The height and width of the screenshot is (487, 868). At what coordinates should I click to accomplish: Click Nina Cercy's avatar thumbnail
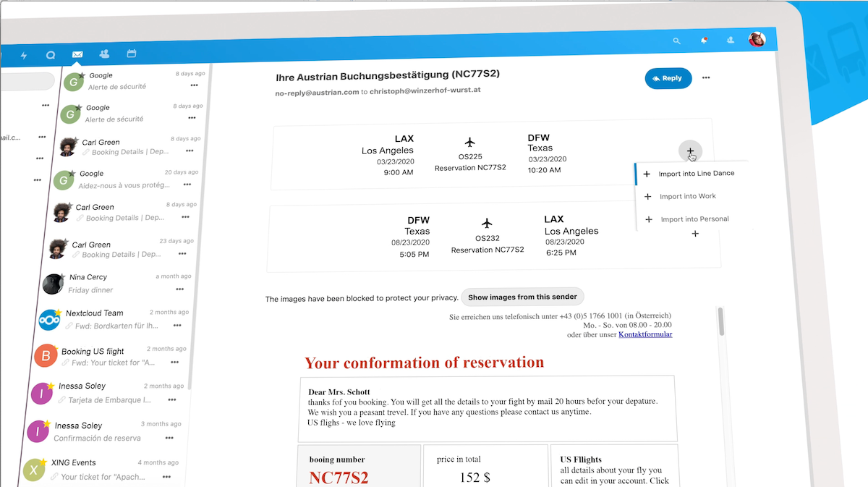pos(53,284)
